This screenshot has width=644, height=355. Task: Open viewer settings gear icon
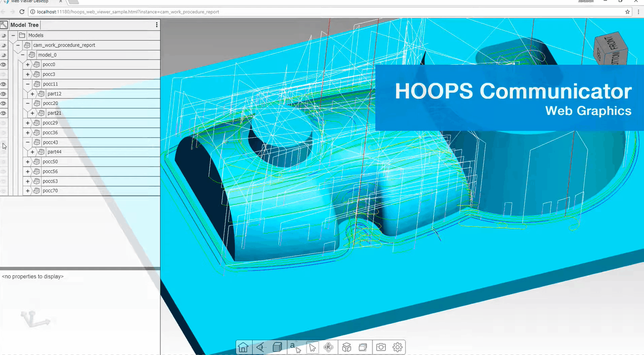pos(398,347)
